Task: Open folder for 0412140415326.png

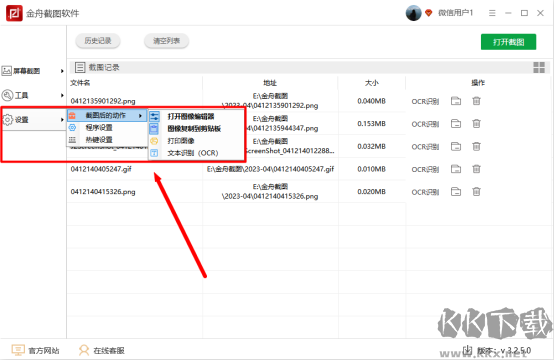Action: [456, 191]
